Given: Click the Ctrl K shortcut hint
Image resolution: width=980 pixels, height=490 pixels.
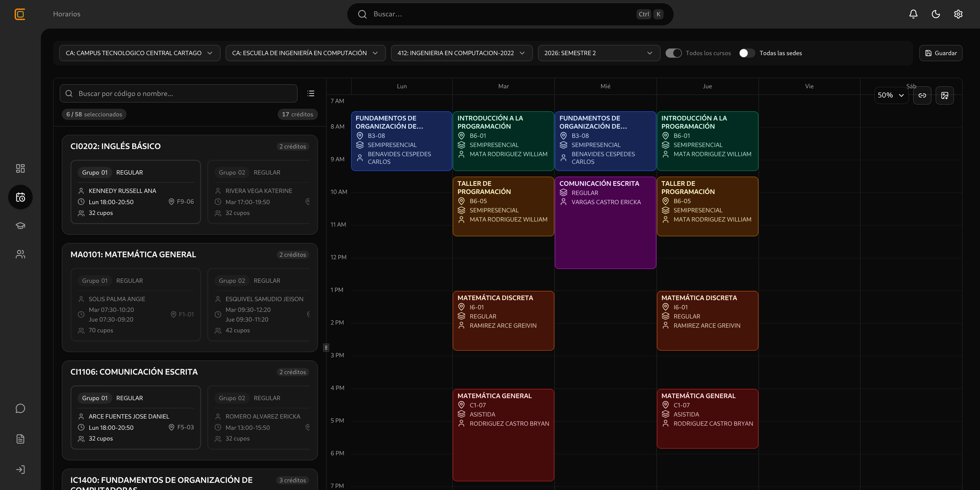Looking at the screenshot, I should point(650,14).
